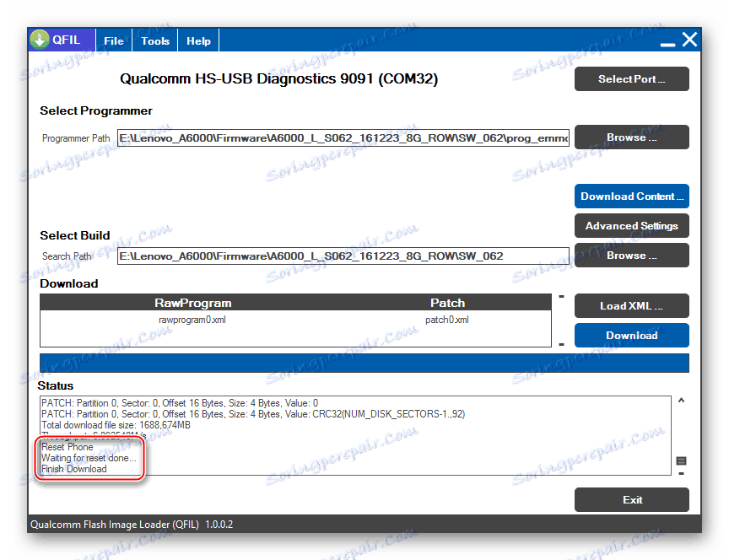The width and height of the screenshot is (729, 560).
Task: Click the Load XML button
Action: (x=632, y=306)
